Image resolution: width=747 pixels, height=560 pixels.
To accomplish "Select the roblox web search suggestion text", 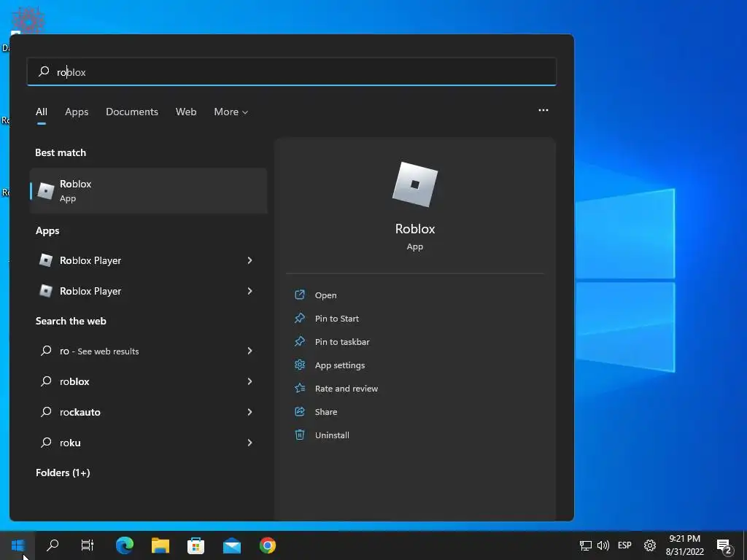I will 74,381.
